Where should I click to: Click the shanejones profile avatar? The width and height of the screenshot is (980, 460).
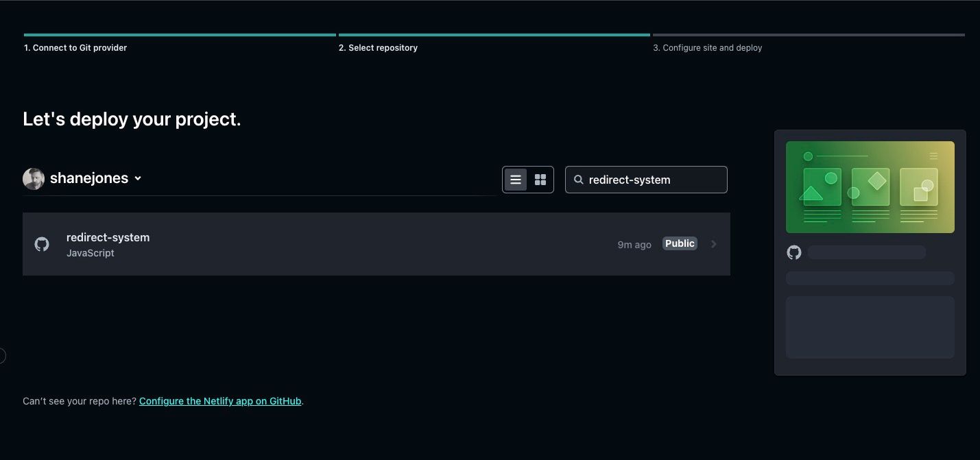pos(34,178)
